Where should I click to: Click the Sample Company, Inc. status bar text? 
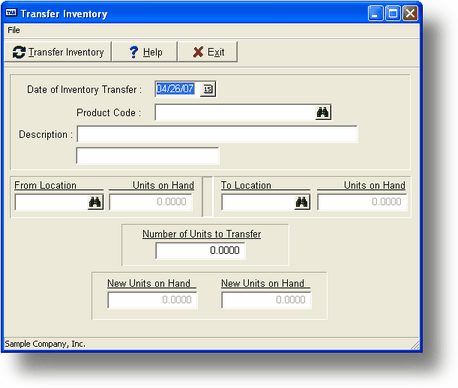coord(45,344)
